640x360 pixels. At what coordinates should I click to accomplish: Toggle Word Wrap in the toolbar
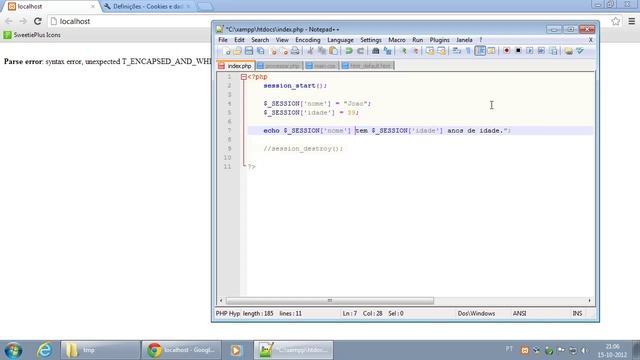click(457, 51)
